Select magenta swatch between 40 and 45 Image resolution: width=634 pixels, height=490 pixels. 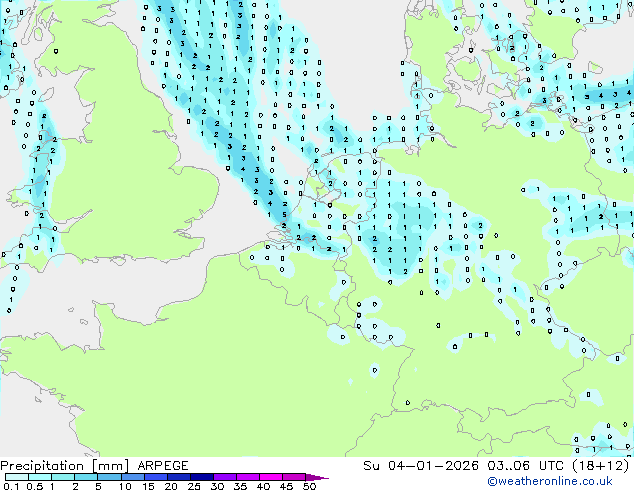271,477
